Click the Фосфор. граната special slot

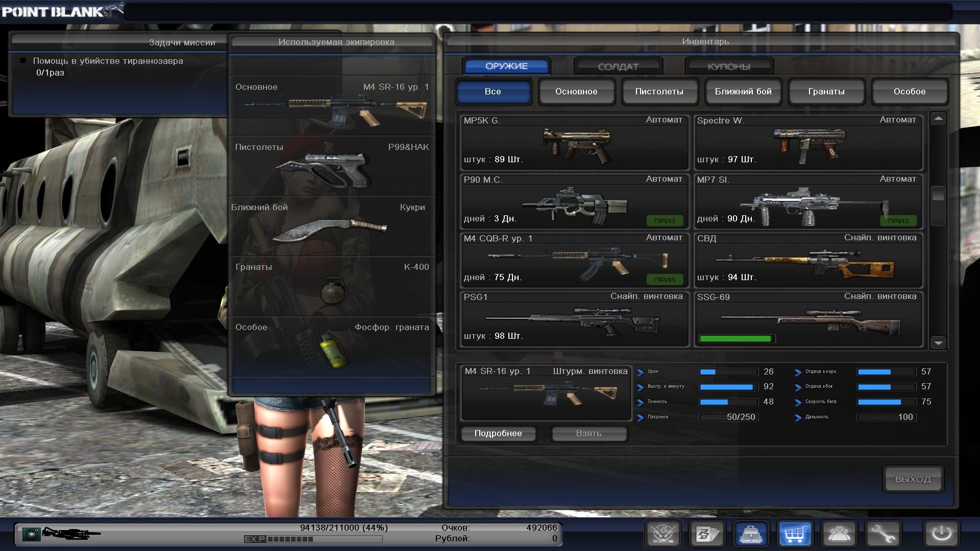point(332,346)
